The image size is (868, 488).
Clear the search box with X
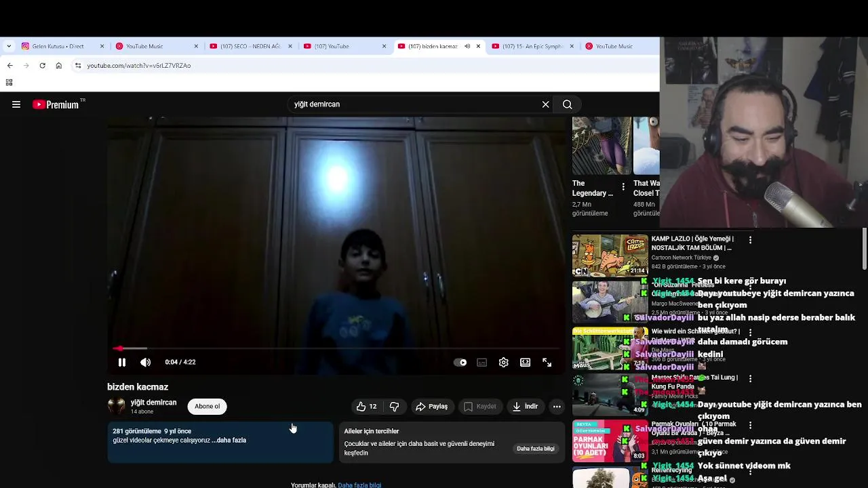click(545, 104)
